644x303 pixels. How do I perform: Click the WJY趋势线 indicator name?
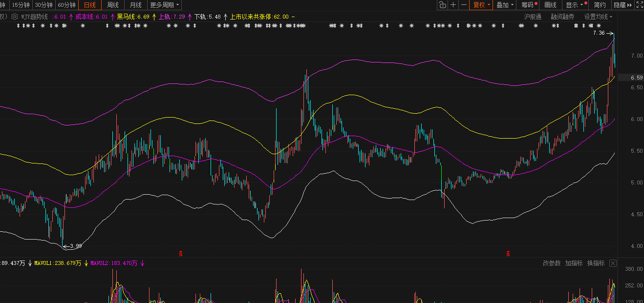coord(34,17)
